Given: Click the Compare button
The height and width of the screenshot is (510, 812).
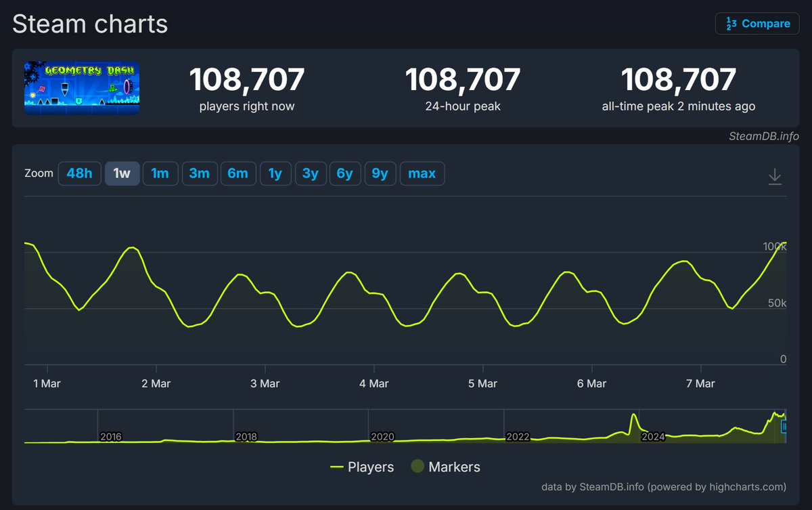Looking at the screenshot, I should tap(757, 24).
